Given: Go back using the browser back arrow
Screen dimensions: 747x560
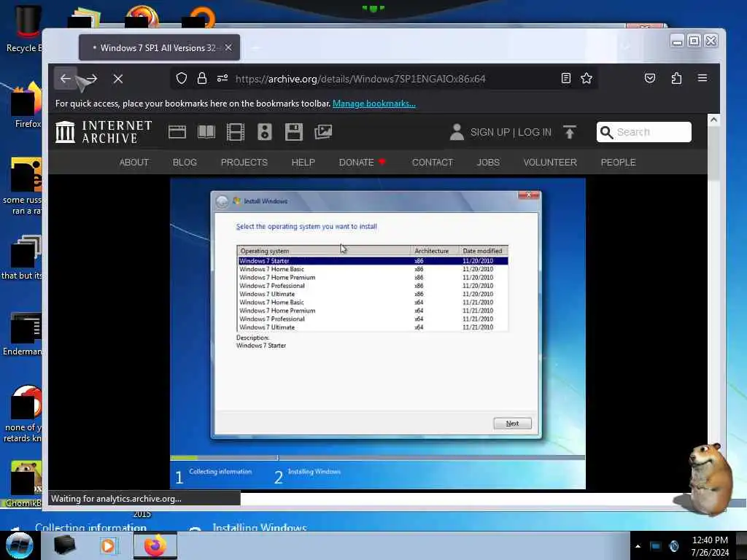Looking at the screenshot, I should (x=65, y=79).
